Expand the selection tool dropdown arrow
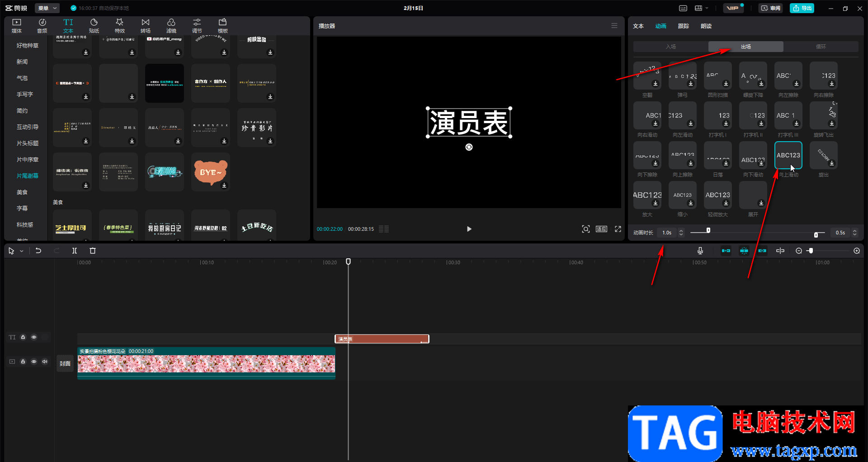The image size is (868, 462). point(21,251)
